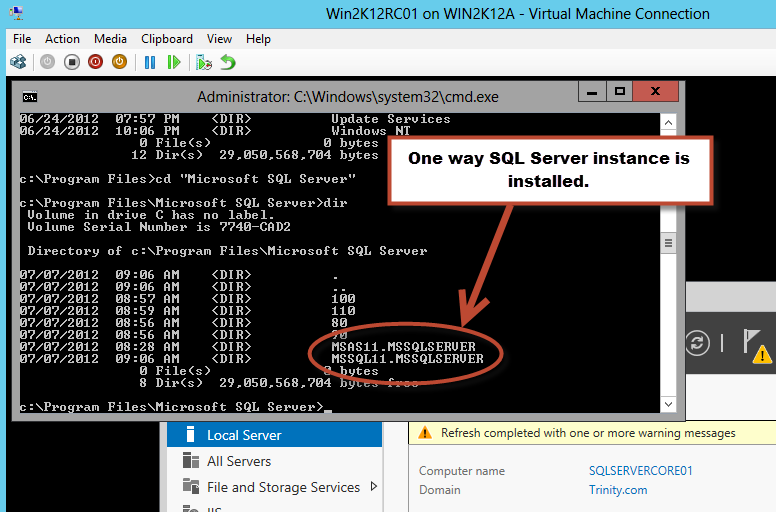Open the Action menu
This screenshot has height=512, width=776.
(62, 39)
